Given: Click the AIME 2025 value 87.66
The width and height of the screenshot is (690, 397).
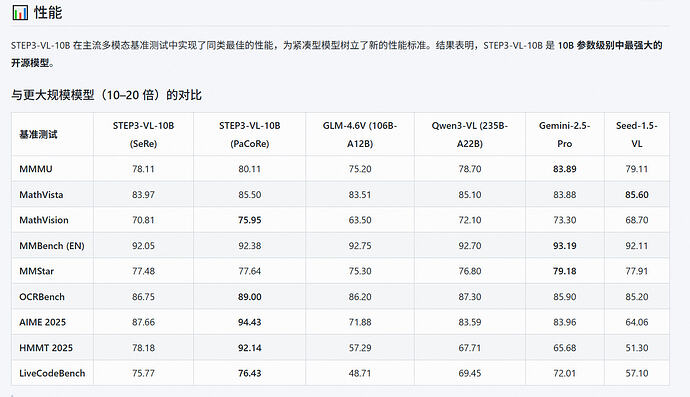Looking at the screenshot, I should [143, 322].
